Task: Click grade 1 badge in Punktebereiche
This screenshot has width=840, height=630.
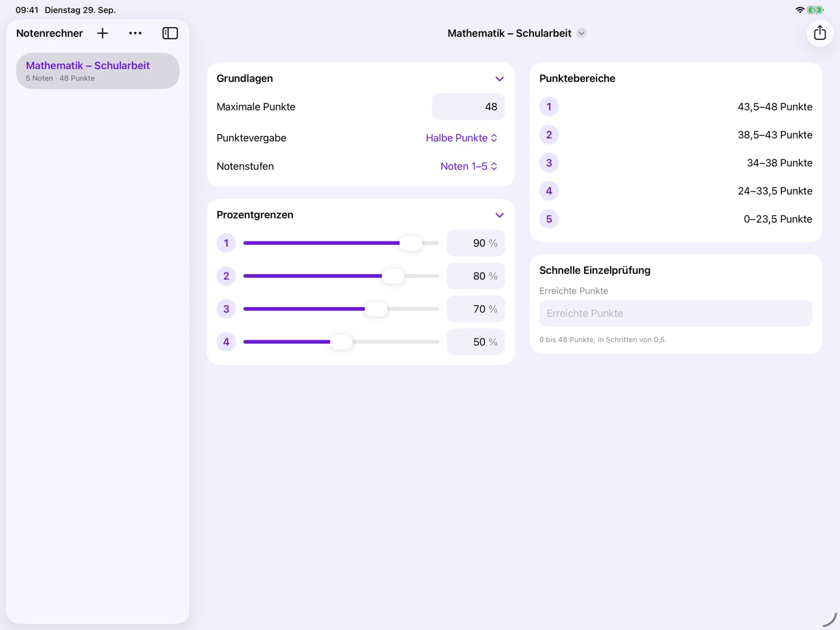Action: pos(549,107)
